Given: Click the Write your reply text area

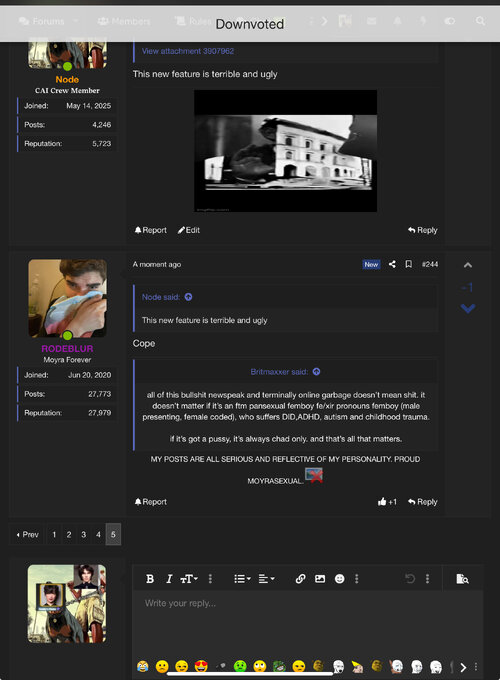Looking at the screenshot, I should (308, 620).
